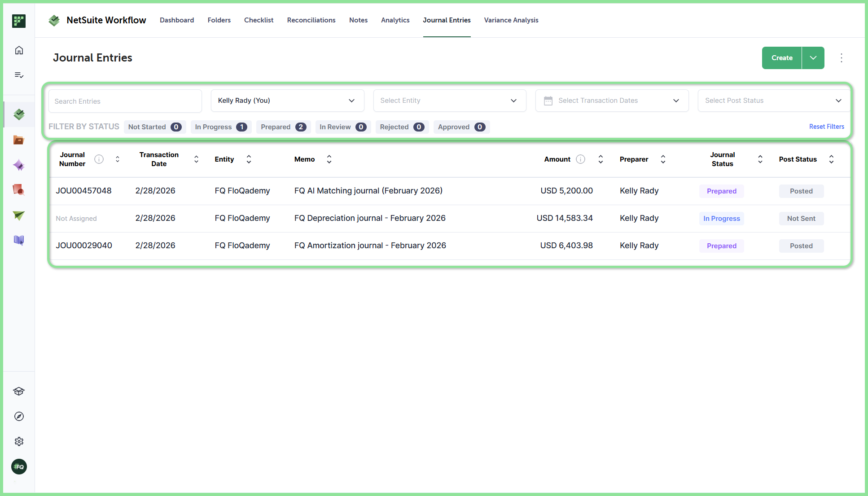Open the purple book sidebar icon
The height and width of the screenshot is (496, 868).
click(19, 241)
